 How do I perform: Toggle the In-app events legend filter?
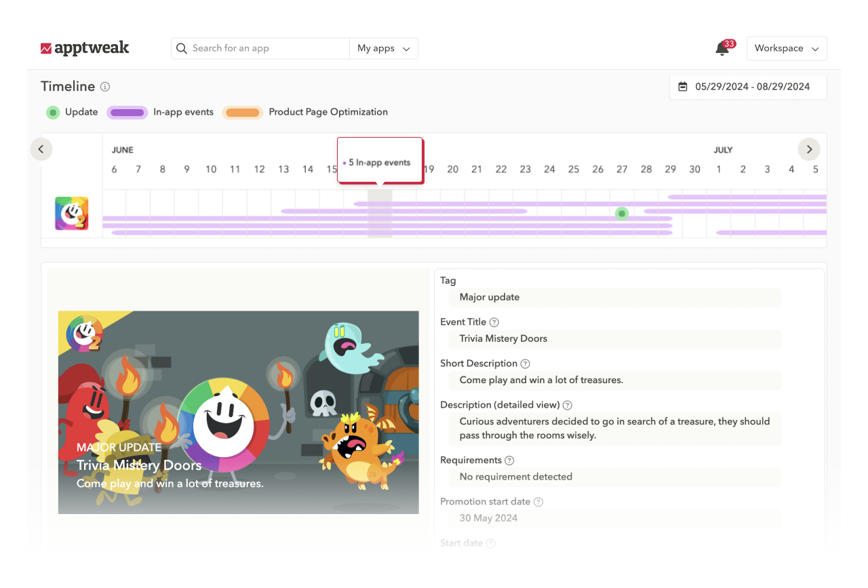[x=160, y=112]
